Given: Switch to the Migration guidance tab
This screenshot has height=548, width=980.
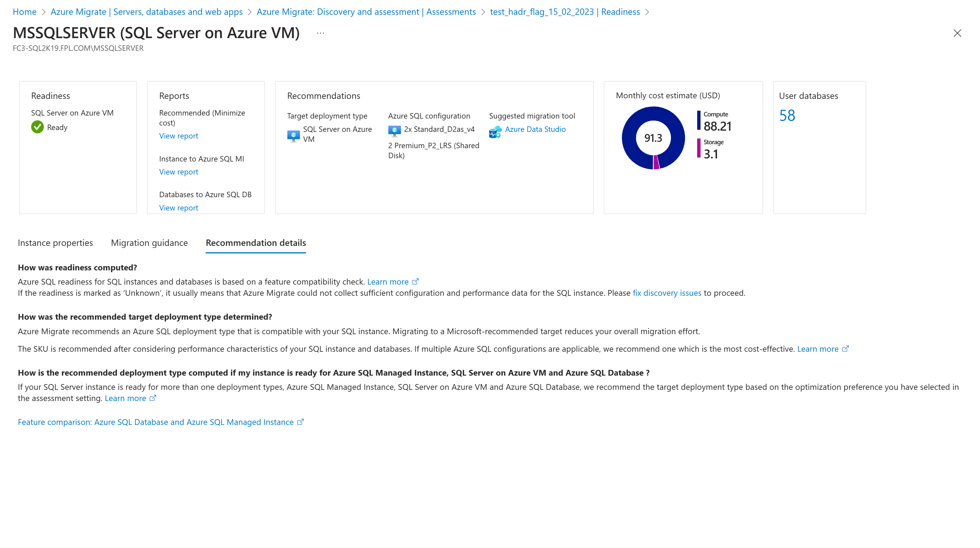Looking at the screenshot, I should [149, 242].
